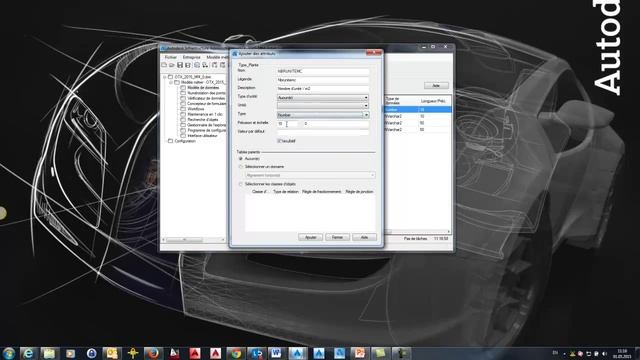Open Windows Explorer from the taskbar
The height and width of the screenshot is (360, 640).
(49, 353)
